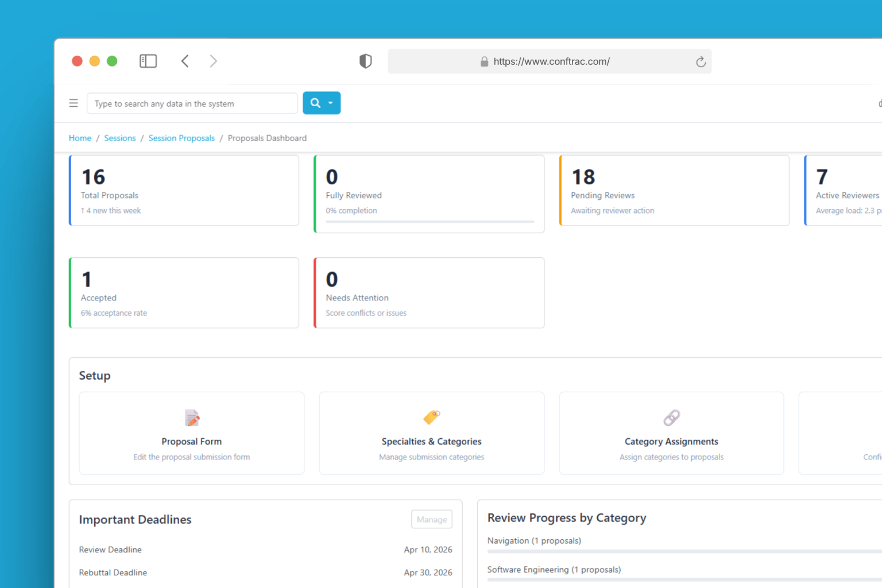Go to Session Proposals breadcrumb
The width and height of the screenshot is (882, 588).
tap(181, 138)
